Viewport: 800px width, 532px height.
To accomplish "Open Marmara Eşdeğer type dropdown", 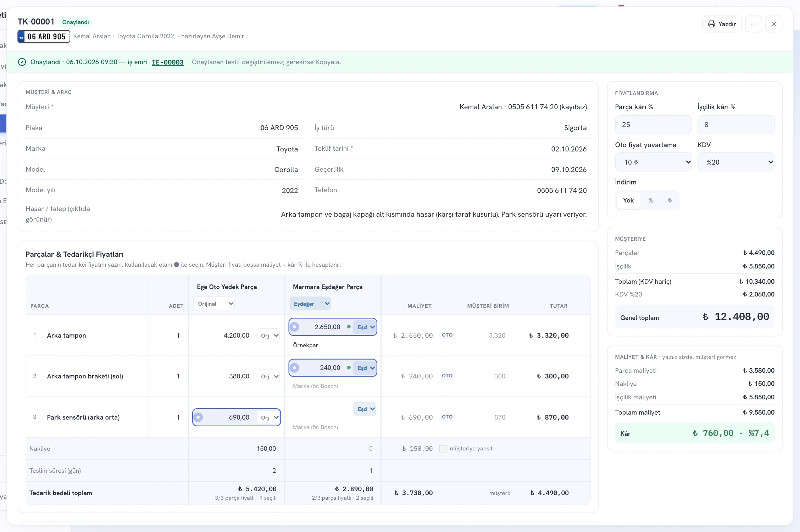I will pos(310,304).
